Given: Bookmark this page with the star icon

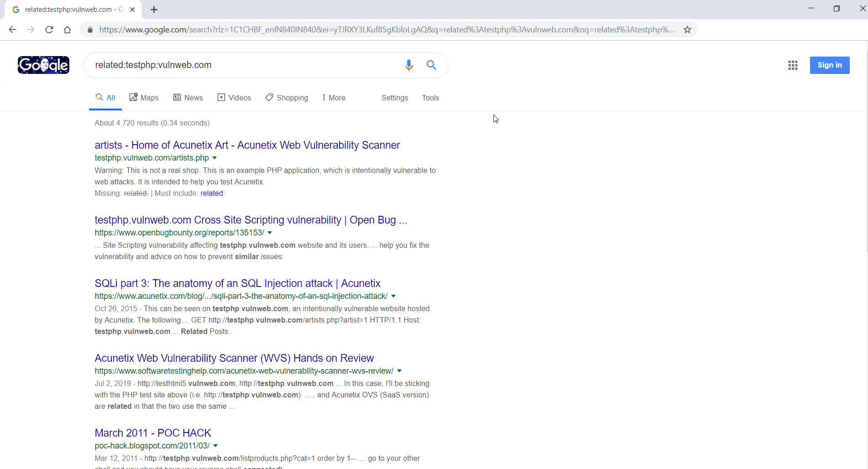Looking at the screenshot, I should click(x=687, y=30).
